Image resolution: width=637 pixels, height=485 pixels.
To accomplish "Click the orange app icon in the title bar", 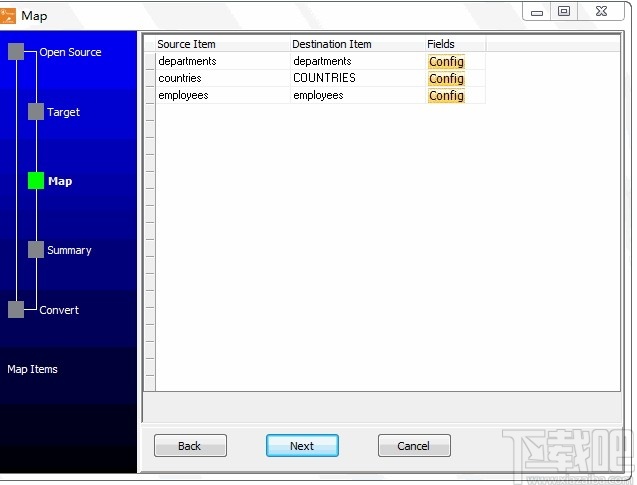I will tap(7, 16).
